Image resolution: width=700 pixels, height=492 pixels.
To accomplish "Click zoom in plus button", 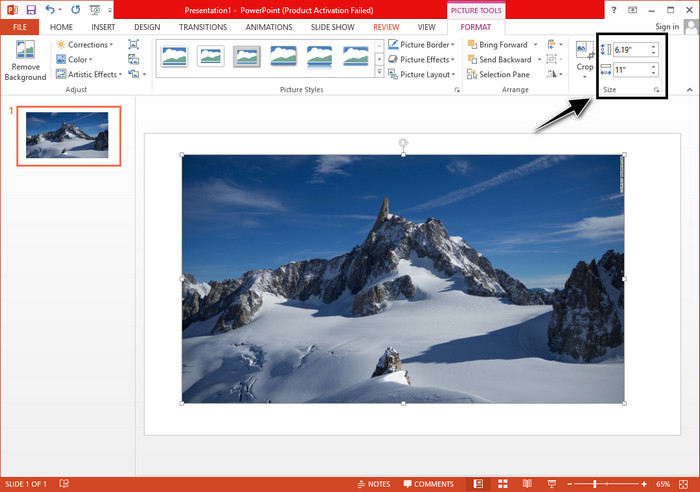I will [x=644, y=484].
